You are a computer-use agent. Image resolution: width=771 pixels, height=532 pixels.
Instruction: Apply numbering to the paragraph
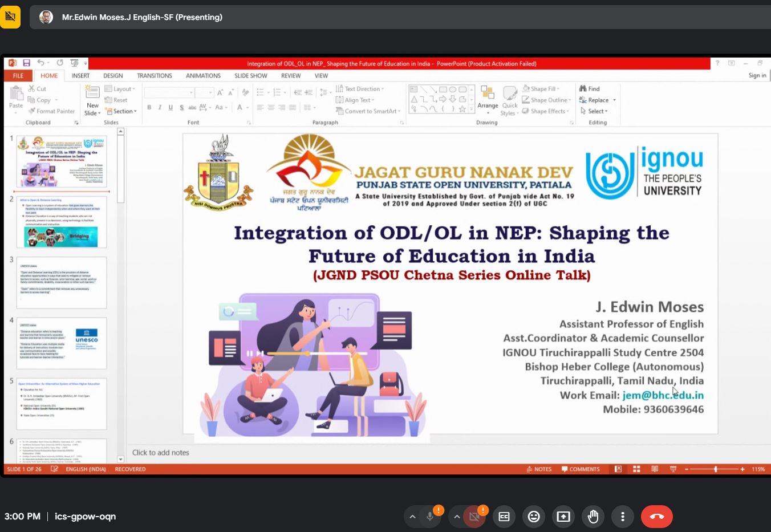coord(278,92)
